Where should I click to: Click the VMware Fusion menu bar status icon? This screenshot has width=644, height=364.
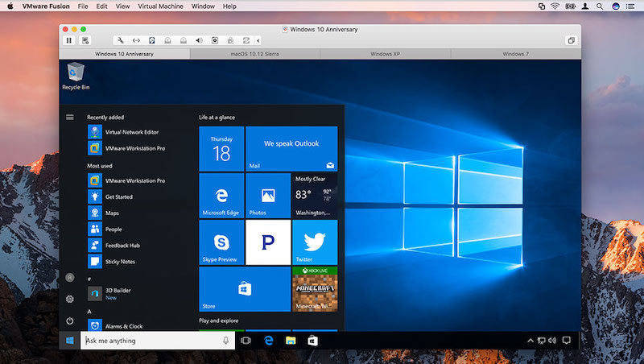coord(542,6)
